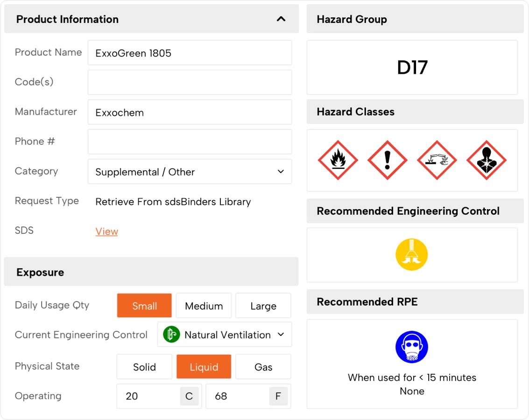Open the Category dropdown

tap(190, 172)
